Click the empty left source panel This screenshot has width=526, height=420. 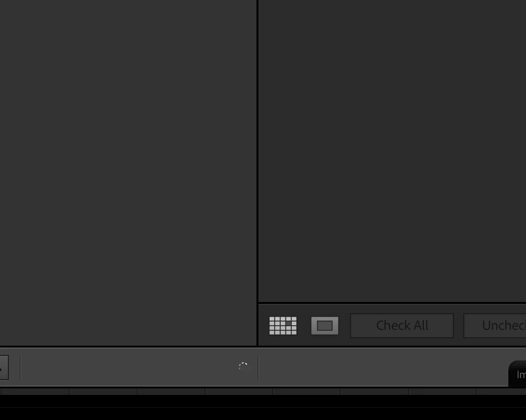point(128,173)
